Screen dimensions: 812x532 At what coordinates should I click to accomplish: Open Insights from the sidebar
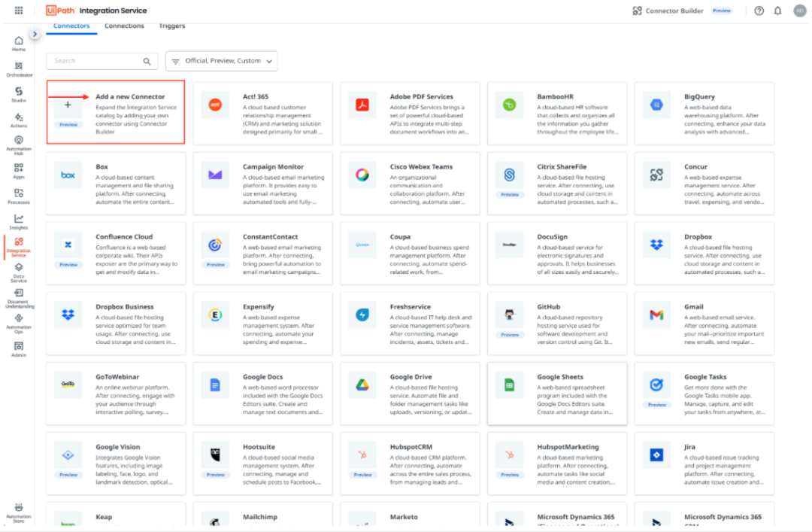click(19, 221)
